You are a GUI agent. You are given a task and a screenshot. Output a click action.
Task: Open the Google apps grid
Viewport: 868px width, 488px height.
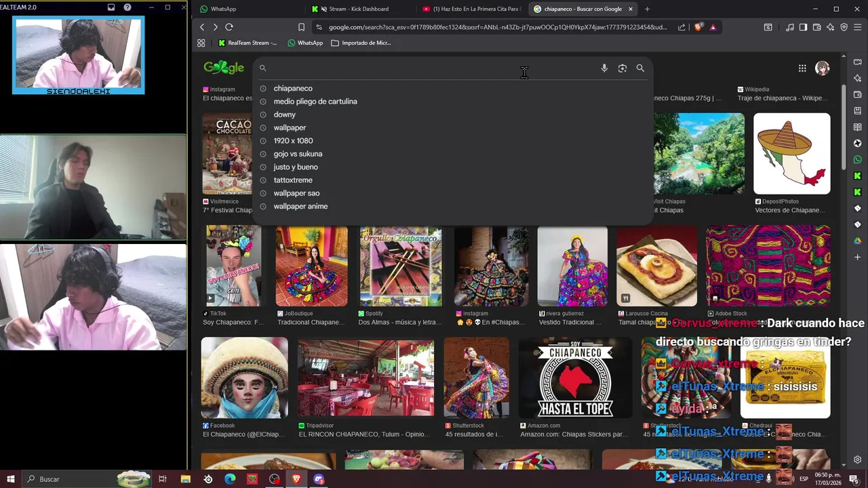tap(802, 68)
